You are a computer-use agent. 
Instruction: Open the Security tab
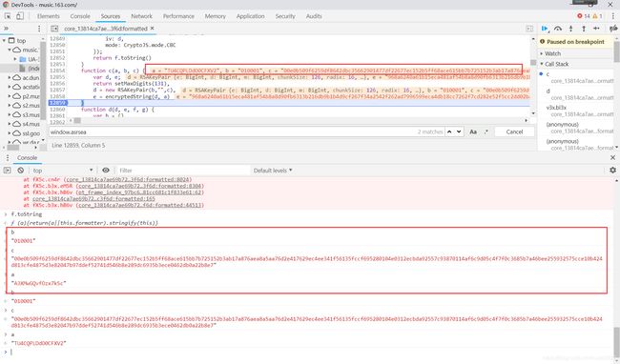[x=285, y=16]
